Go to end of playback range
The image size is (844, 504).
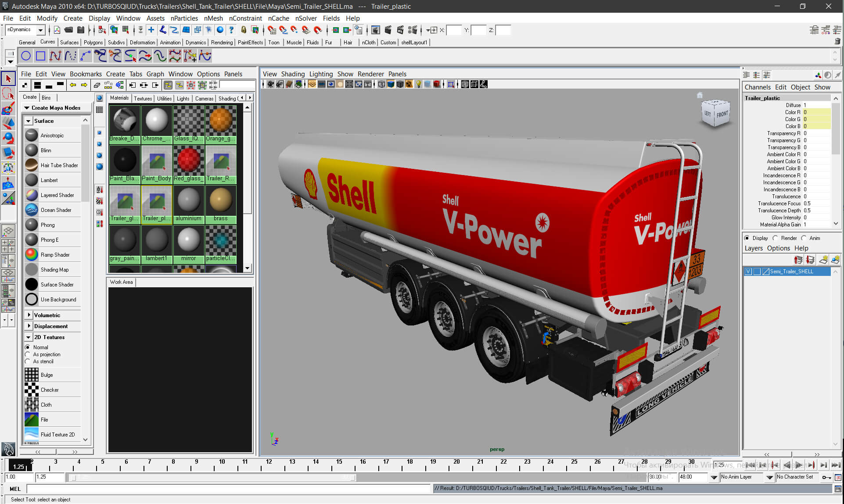(x=836, y=465)
